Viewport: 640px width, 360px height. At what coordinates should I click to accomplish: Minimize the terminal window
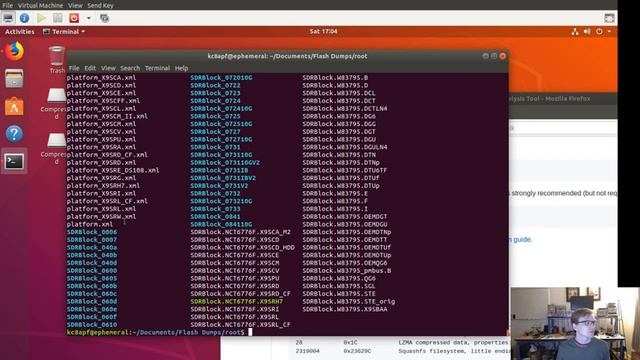485,56
